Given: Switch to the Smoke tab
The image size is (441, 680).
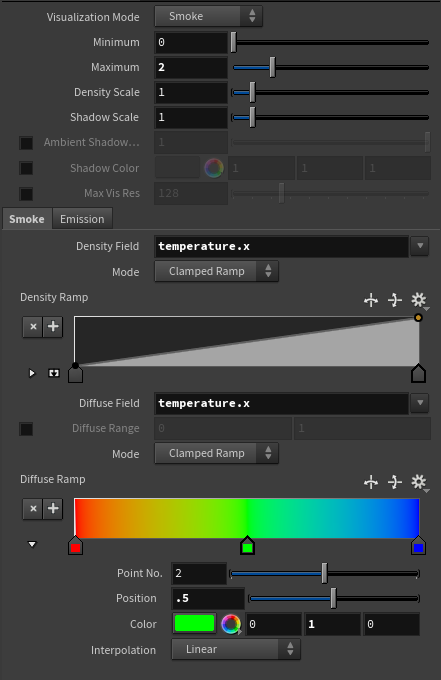Looking at the screenshot, I should [x=27, y=219].
